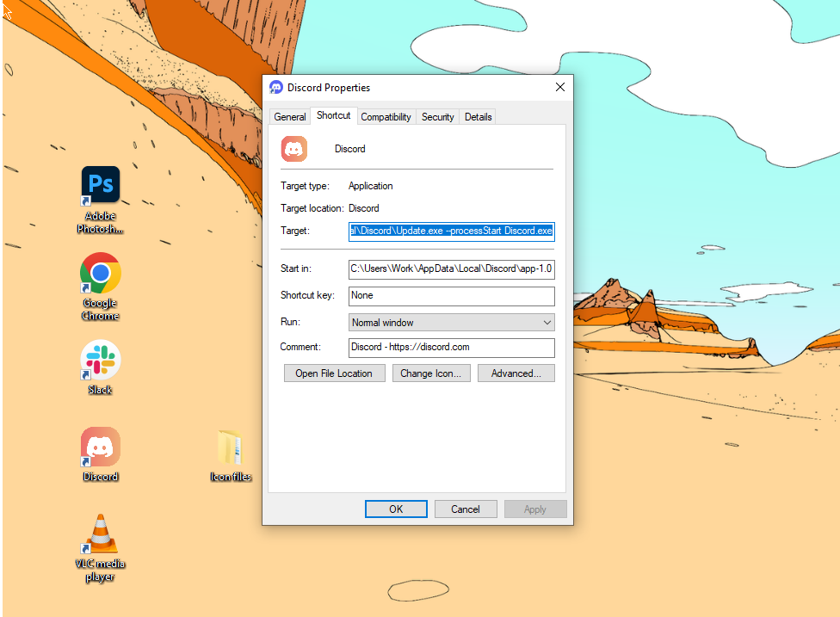Select the VLC media player desktop icon
The image size is (840, 617).
coord(100,547)
